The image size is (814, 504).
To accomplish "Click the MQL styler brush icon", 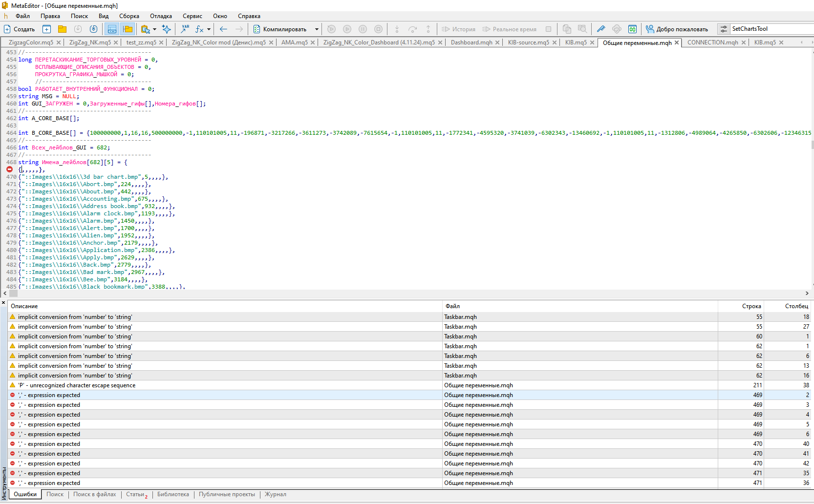I will tap(601, 29).
